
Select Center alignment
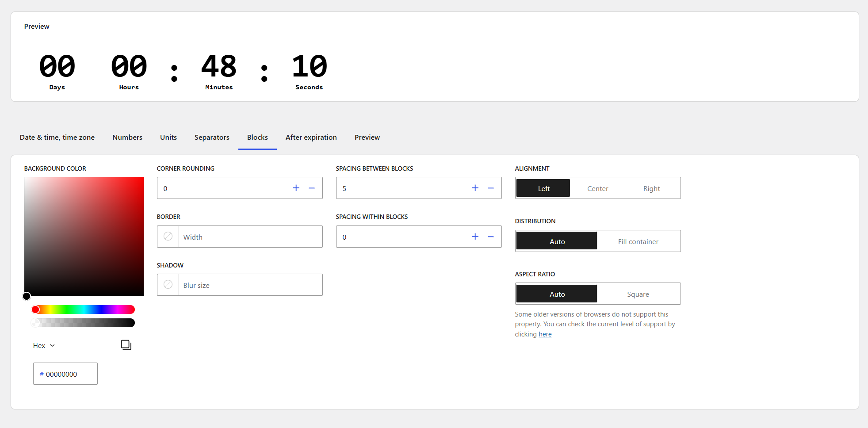(597, 188)
